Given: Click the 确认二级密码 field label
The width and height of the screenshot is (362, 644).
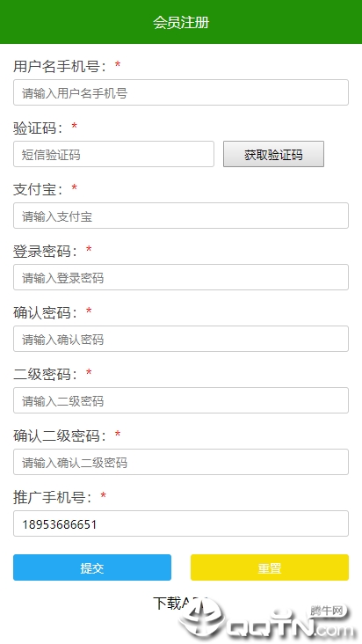Looking at the screenshot, I should [x=60, y=435].
